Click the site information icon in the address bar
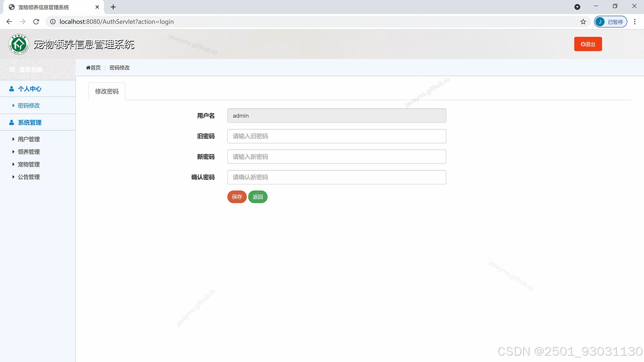The image size is (644, 362). 53,21
